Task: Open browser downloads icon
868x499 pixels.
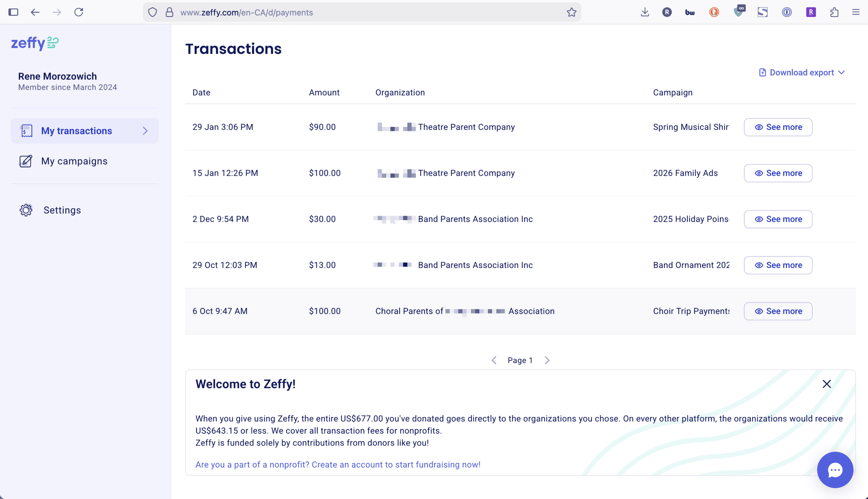Action: (x=645, y=12)
